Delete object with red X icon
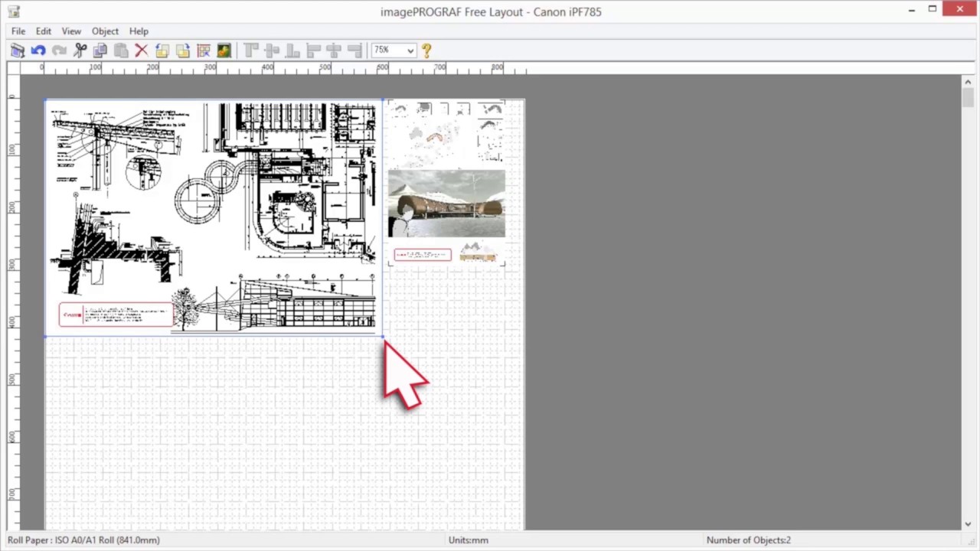 click(142, 51)
